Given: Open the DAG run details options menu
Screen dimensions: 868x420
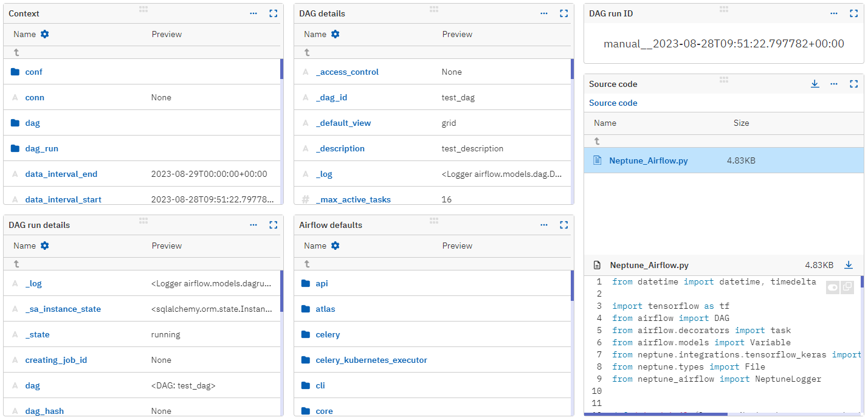Looking at the screenshot, I should pyautogui.click(x=253, y=224).
